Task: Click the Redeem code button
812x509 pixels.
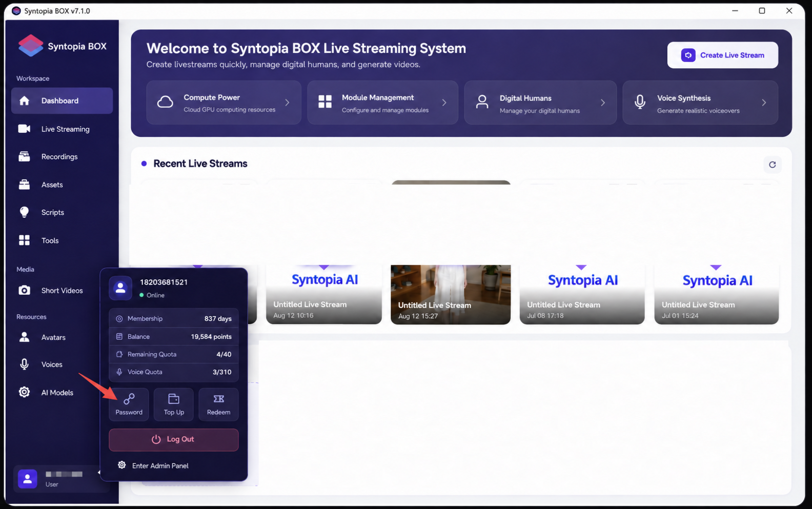Action: click(218, 404)
